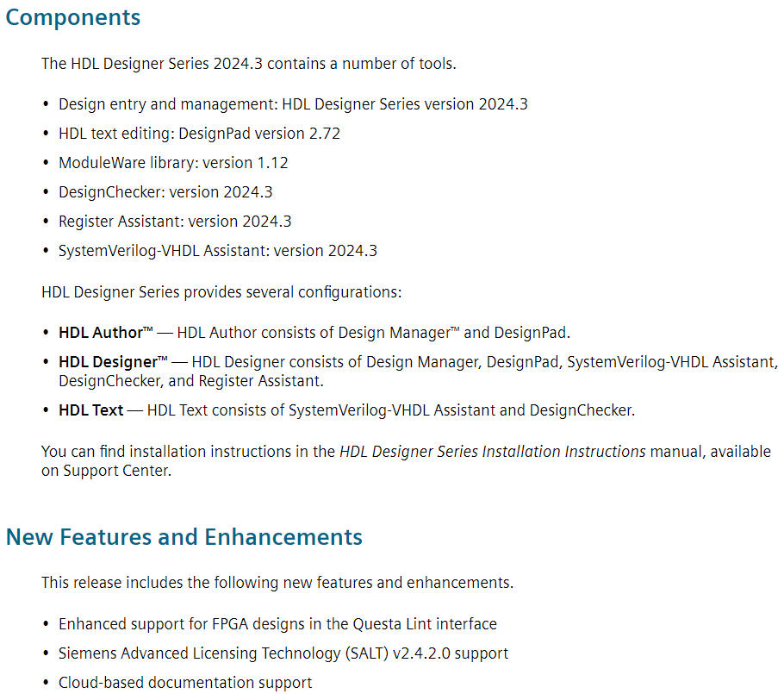Click the 'contains a number of tools' sentence

[x=249, y=64]
